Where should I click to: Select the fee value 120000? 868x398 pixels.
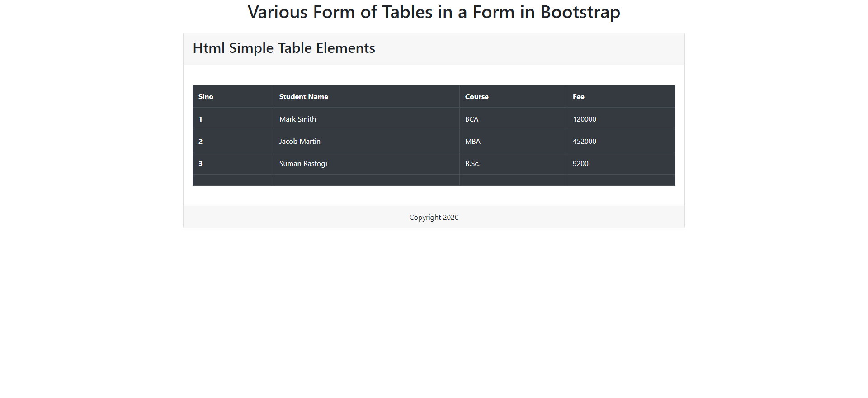585,119
